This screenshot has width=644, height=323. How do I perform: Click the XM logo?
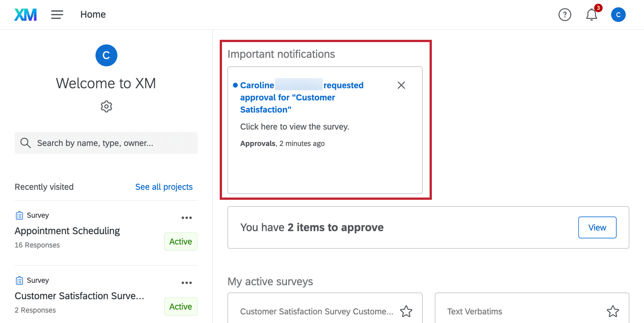tap(25, 15)
